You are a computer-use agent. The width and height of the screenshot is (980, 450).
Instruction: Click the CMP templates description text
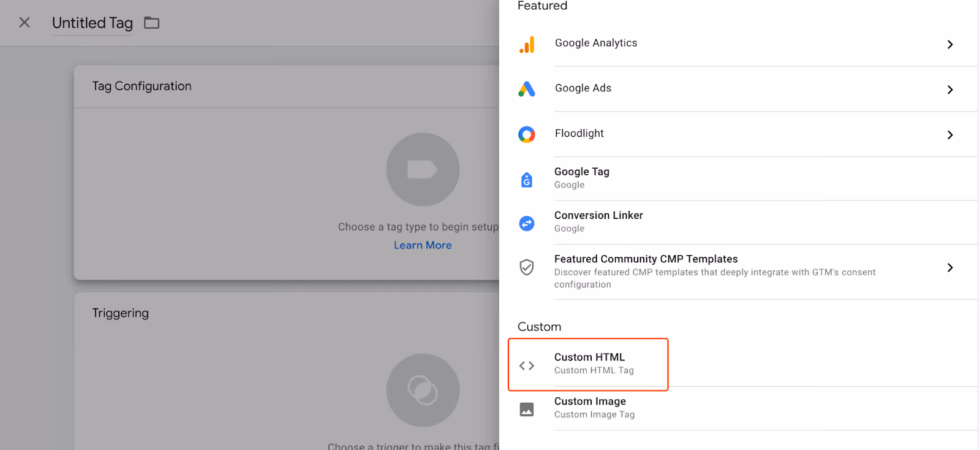715,278
